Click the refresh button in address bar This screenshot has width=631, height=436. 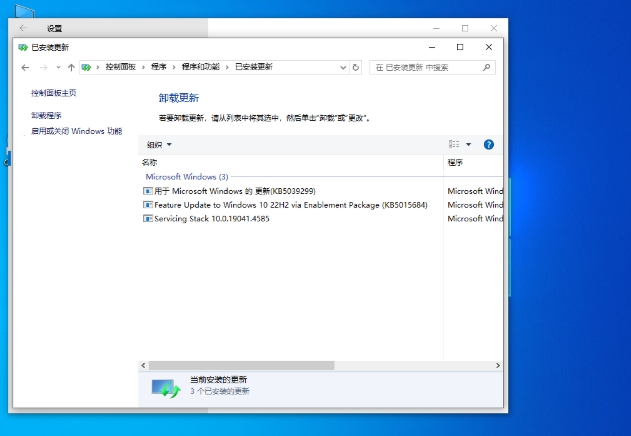point(356,67)
